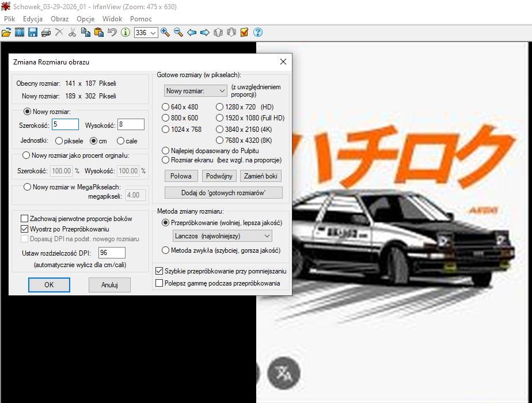Screen dimensions: 532x403
Task: Open the Widok menu
Action: click(112, 19)
